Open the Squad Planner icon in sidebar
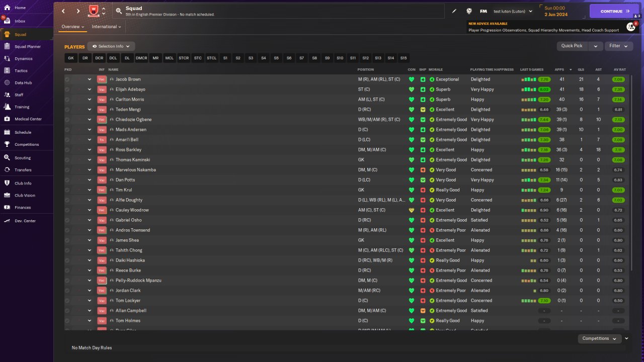This screenshot has height=362, width=644. pyautogui.click(x=7, y=46)
